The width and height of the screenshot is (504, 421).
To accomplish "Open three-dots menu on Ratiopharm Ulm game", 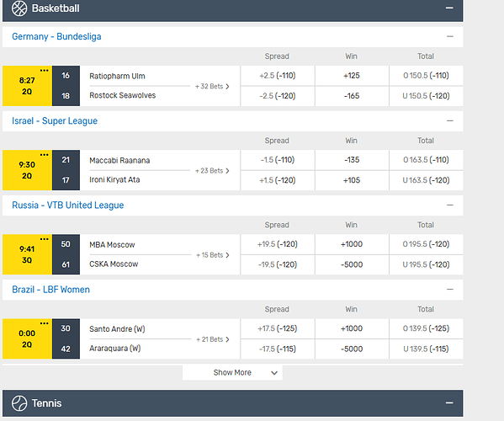I will click(x=45, y=71).
